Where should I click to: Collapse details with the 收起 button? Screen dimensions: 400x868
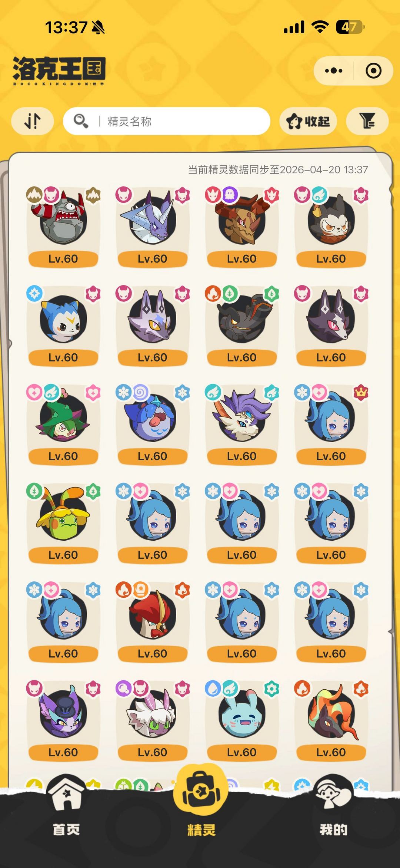[308, 121]
